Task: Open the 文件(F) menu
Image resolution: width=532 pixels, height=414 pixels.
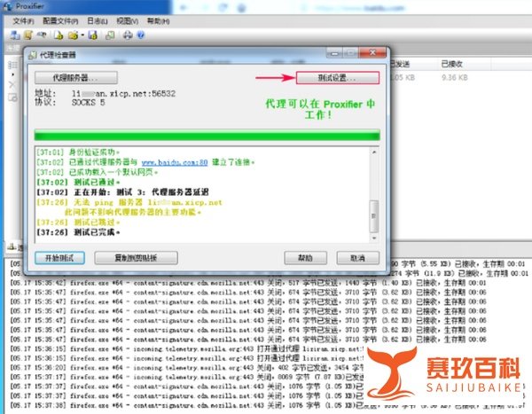Action: [23, 21]
